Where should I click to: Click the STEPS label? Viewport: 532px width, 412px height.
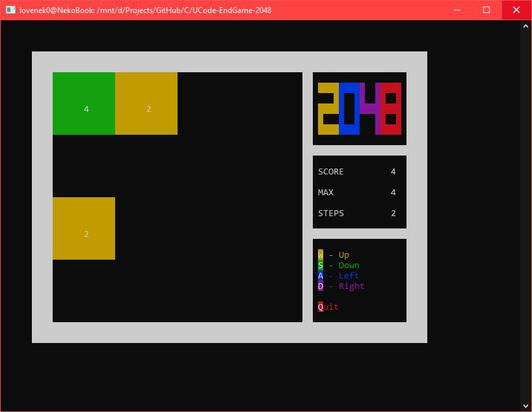pyautogui.click(x=331, y=213)
